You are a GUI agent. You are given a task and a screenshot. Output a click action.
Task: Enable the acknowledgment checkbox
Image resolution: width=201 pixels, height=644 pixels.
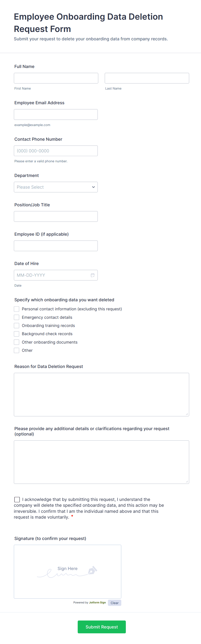(17, 499)
